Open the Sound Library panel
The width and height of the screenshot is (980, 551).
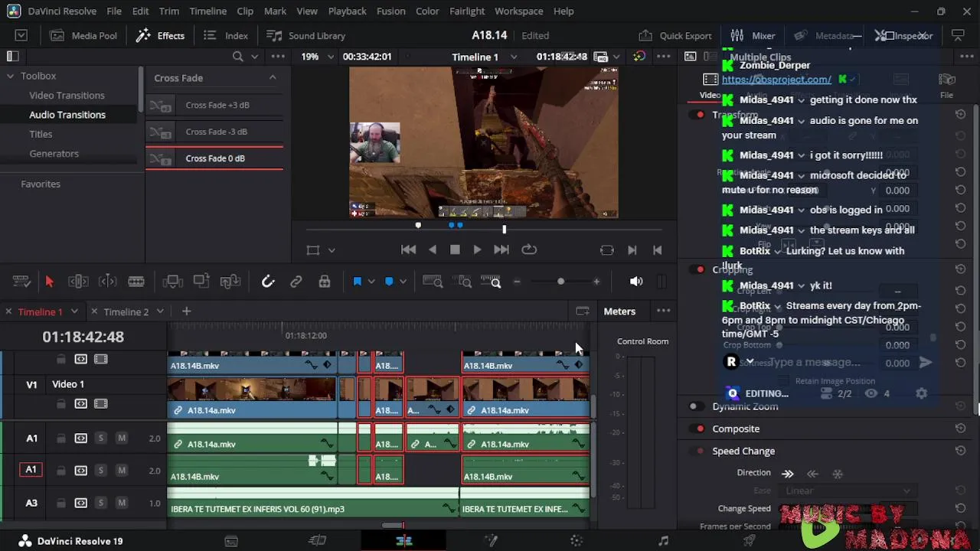pos(305,35)
